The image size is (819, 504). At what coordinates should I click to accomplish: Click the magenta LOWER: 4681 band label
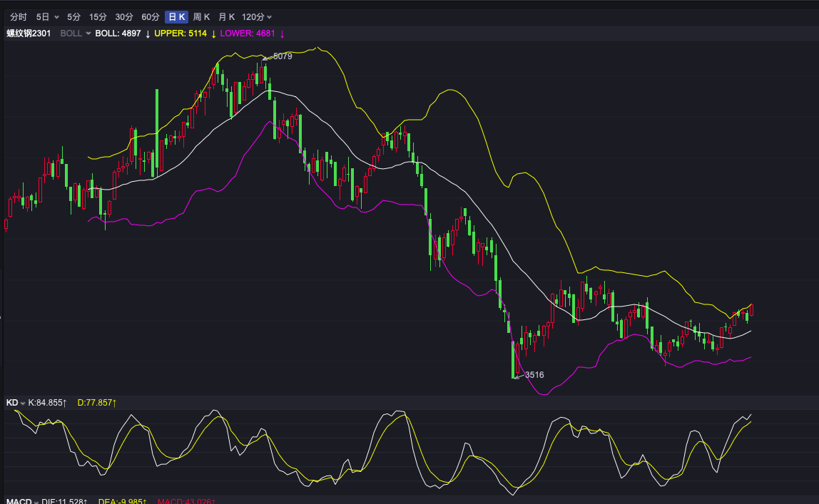pyautogui.click(x=247, y=34)
